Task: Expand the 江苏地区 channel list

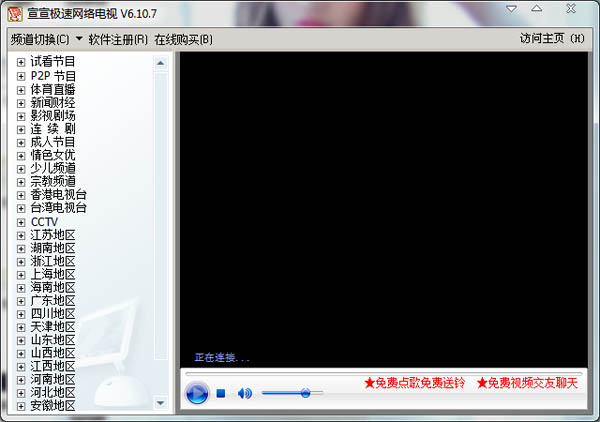Action: (21, 235)
